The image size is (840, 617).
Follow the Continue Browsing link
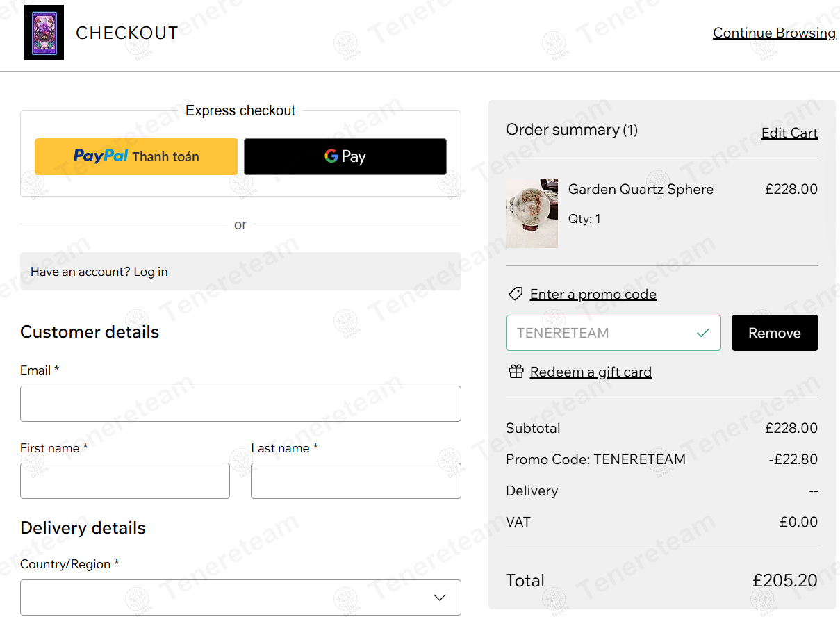[x=774, y=33]
